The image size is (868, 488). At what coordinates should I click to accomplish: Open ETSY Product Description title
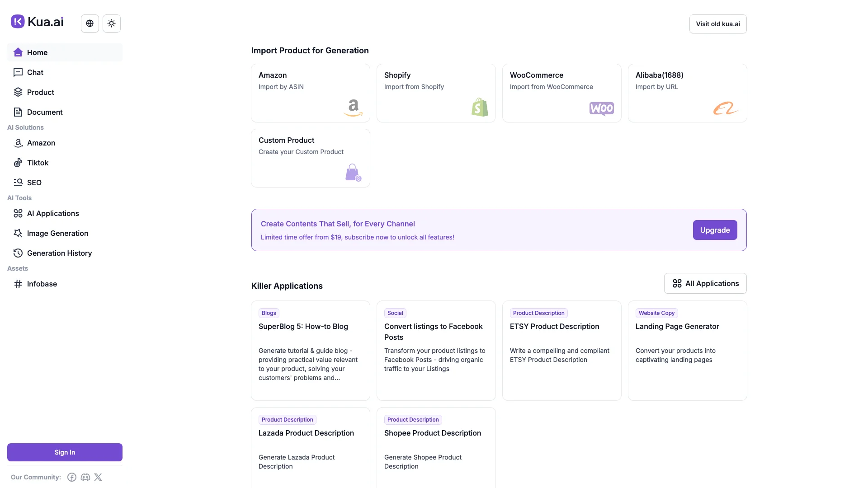tap(555, 326)
